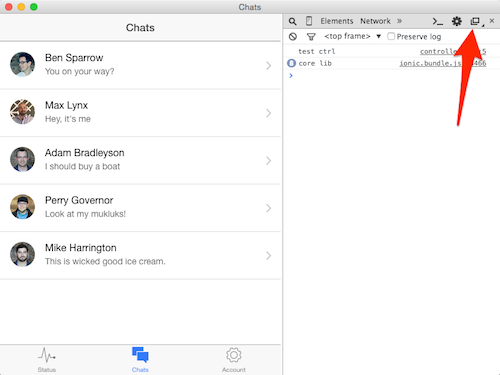This screenshot has height=375, width=500.
Task: Select the Chats tab in bottom bar
Action: coord(140,360)
